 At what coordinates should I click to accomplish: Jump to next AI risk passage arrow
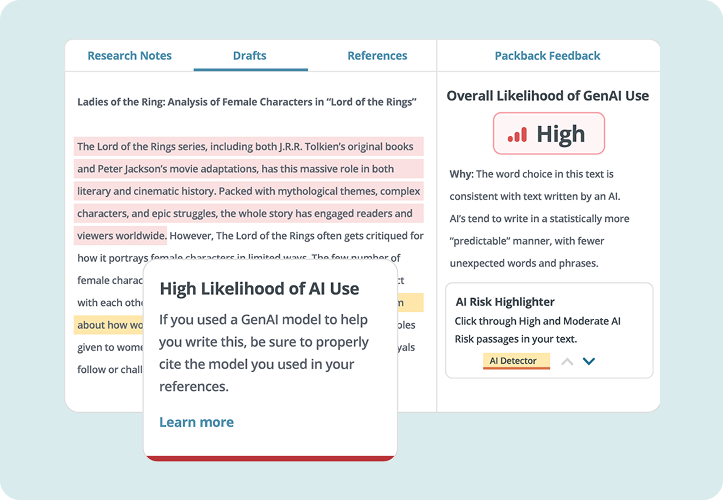[589, 361]
